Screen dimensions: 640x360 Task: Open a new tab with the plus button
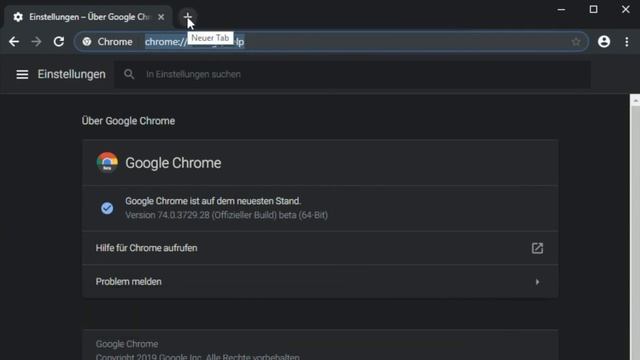click(x=187, y=17)
